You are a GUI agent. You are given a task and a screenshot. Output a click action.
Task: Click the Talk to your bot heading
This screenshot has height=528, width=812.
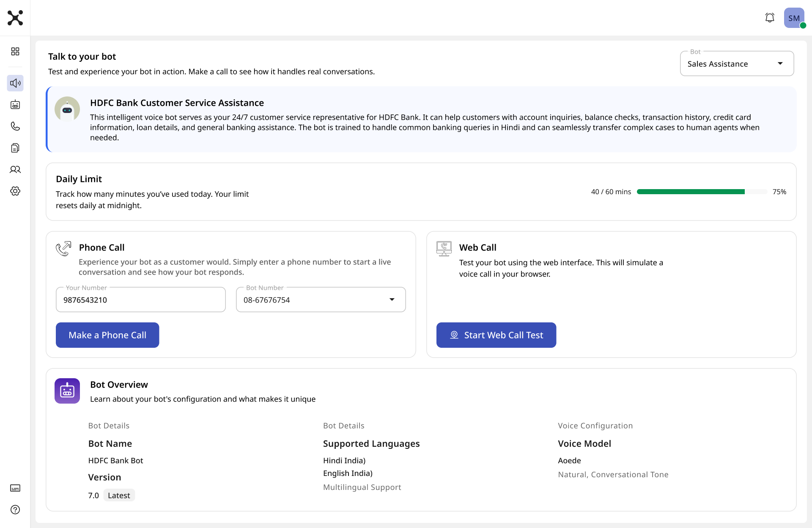(x=82, y=56)
